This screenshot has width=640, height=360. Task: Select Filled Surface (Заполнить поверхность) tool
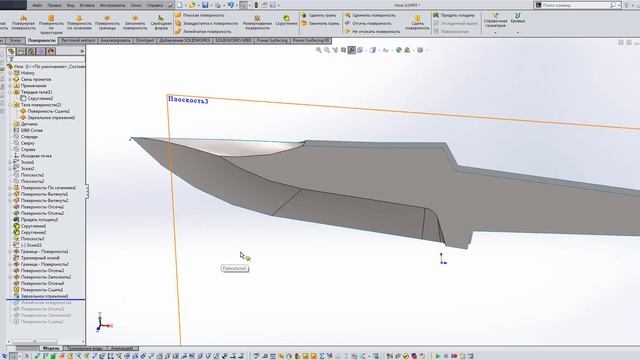[135, 23]
